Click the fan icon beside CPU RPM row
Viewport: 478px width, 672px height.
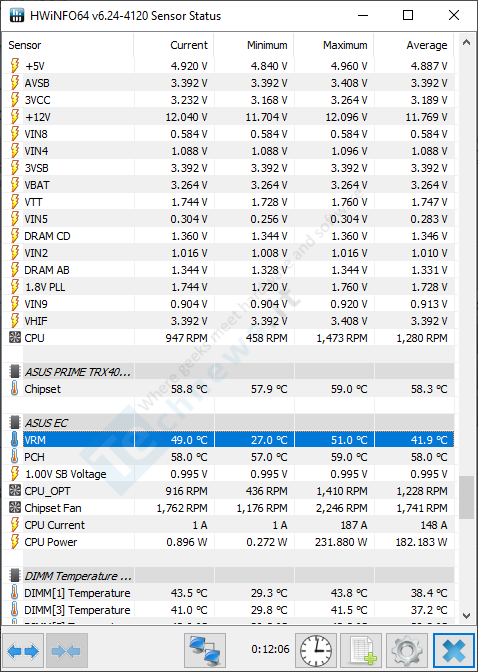[x=15, y=338]
